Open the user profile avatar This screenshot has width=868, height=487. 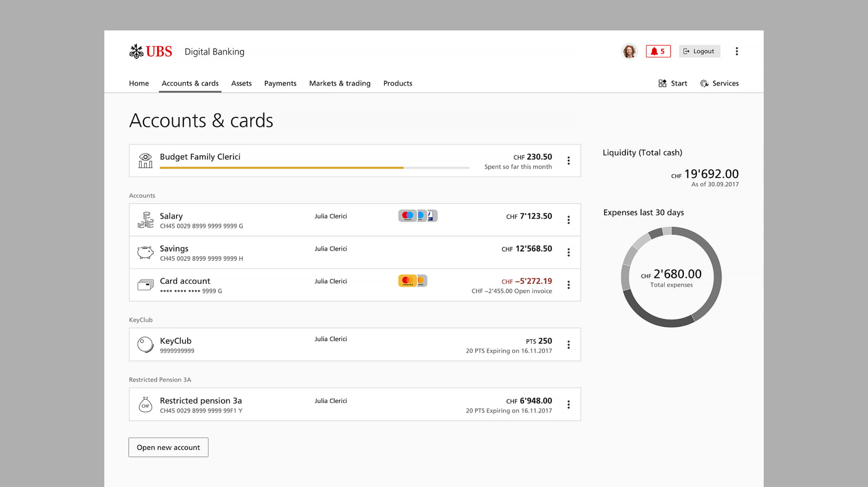tap(629, 51)
